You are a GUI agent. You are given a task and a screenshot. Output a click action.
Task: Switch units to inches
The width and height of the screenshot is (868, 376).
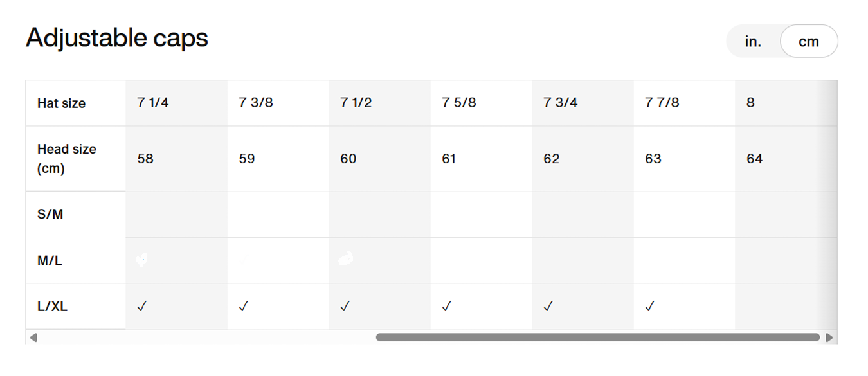click(x=753, y=42)
